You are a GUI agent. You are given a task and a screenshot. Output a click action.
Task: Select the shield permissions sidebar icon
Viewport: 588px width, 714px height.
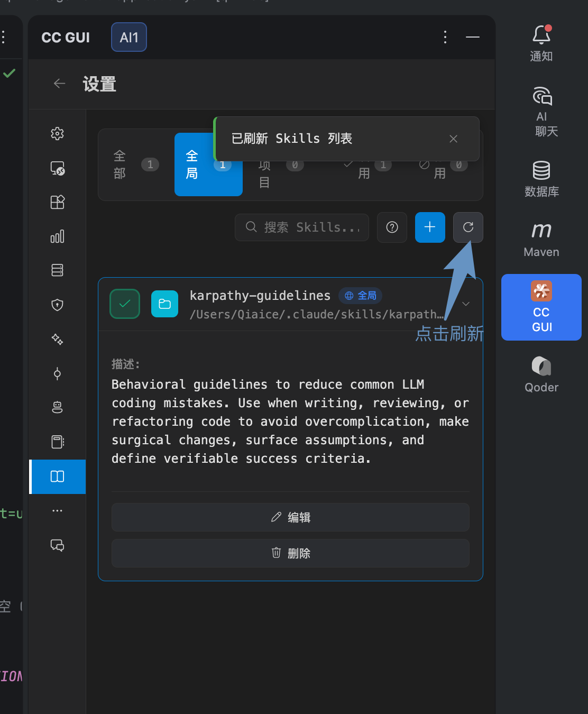tap(57, 305)
